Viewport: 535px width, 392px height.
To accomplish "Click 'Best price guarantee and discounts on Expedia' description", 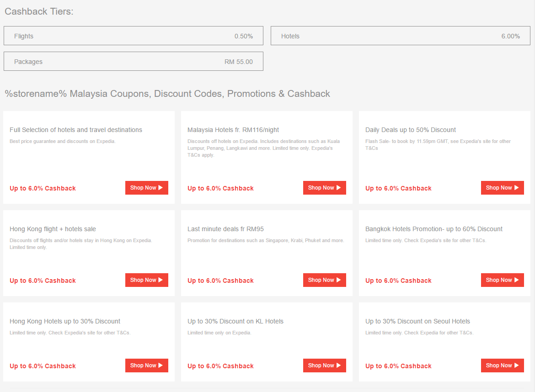I will [x=63, y=142].
